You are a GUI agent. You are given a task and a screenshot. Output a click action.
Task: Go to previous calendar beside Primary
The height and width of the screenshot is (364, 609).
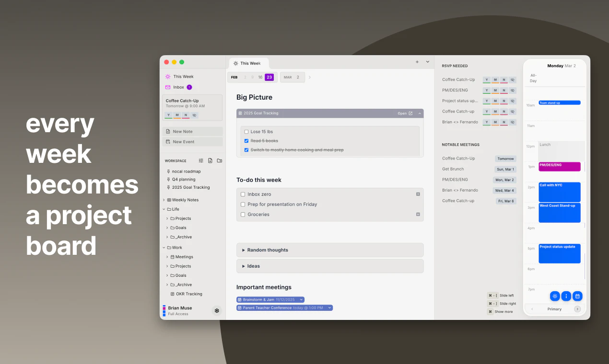[x=532, y=309]
